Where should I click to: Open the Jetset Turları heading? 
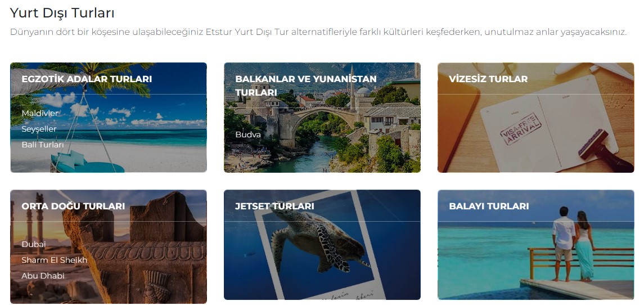coord(275,206)
